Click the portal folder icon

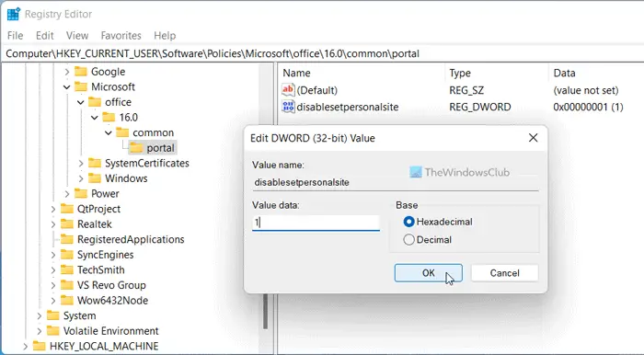pyautogui.click(x=136, y=148)
